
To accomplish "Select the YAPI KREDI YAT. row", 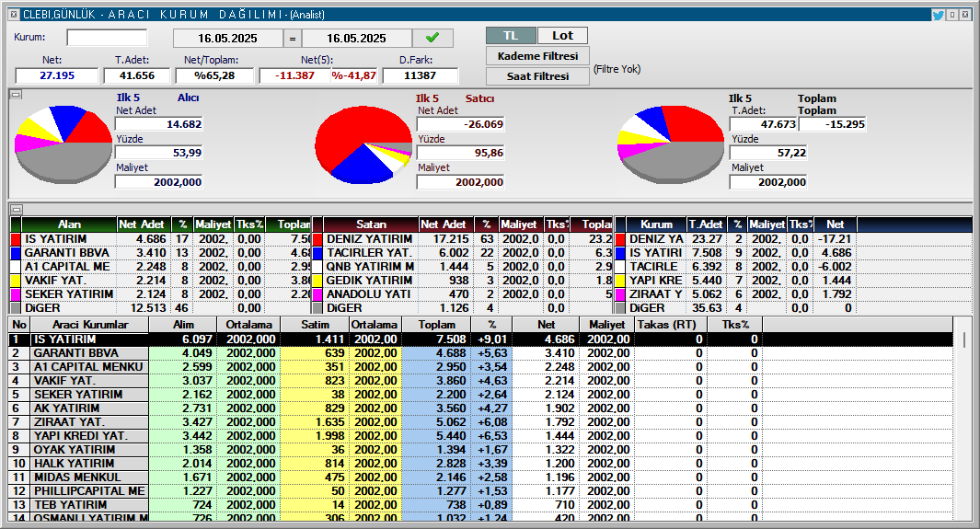I will pyautogui.click(x=480, y=435).
